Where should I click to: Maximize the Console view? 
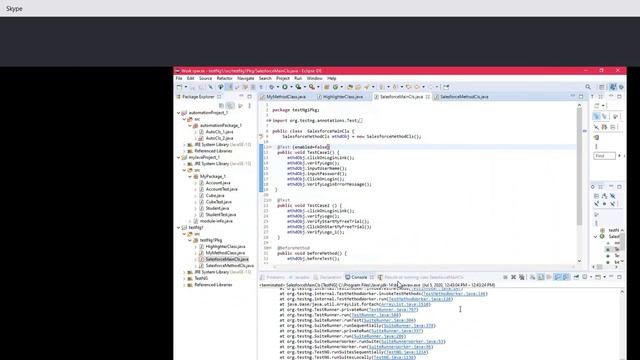tap(619, 277)
